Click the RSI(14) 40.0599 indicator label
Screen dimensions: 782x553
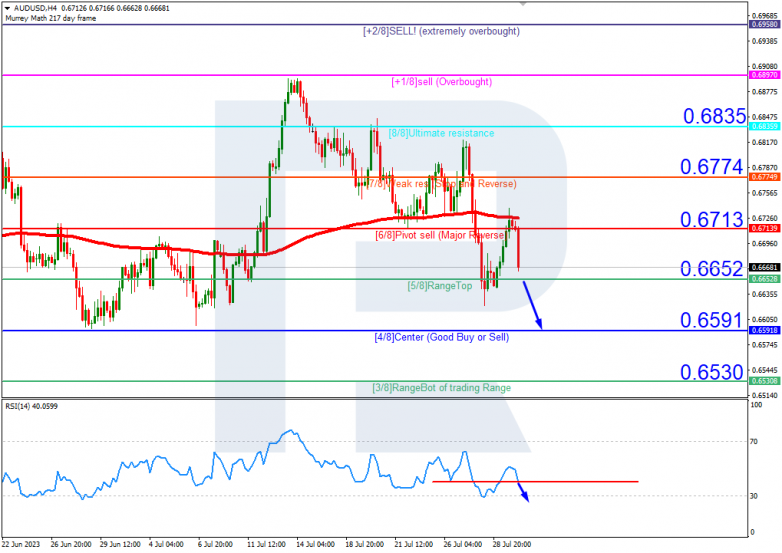pyautogui.click(x=31, y=406)
